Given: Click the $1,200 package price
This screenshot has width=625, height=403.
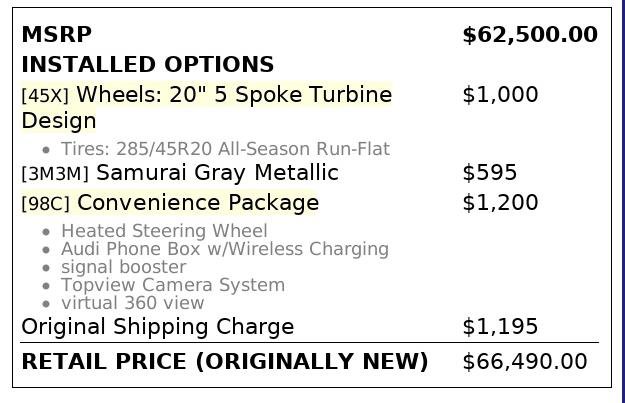Looking at the screenshot, I should click(500, 203).
